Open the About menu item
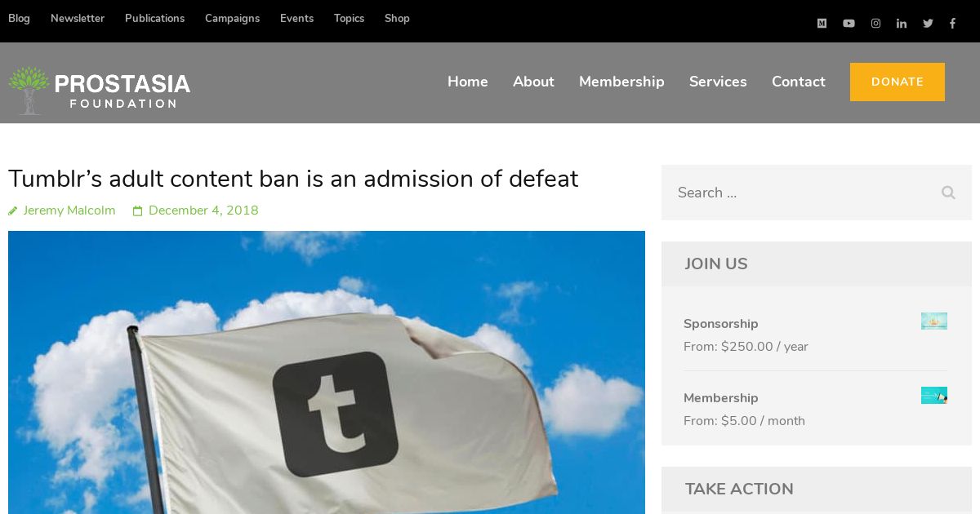 (533, 82)
